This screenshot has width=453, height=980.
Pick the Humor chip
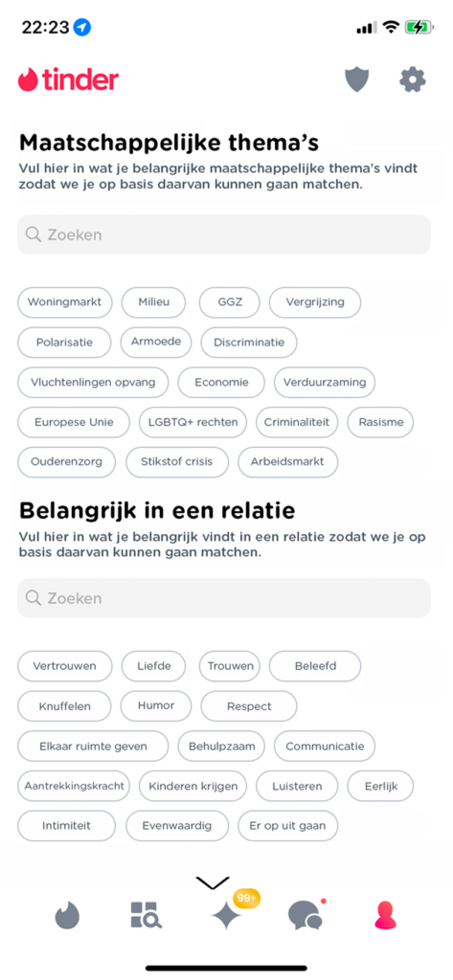156,705
